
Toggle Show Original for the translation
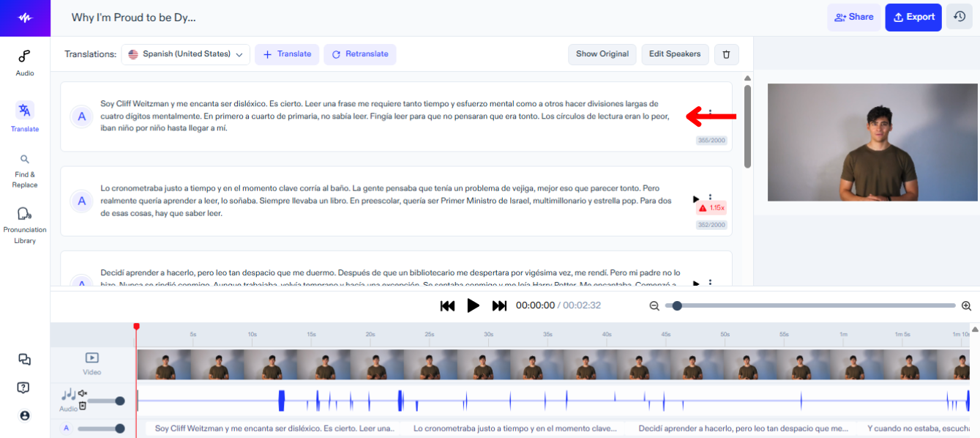[x=602, y=53]
